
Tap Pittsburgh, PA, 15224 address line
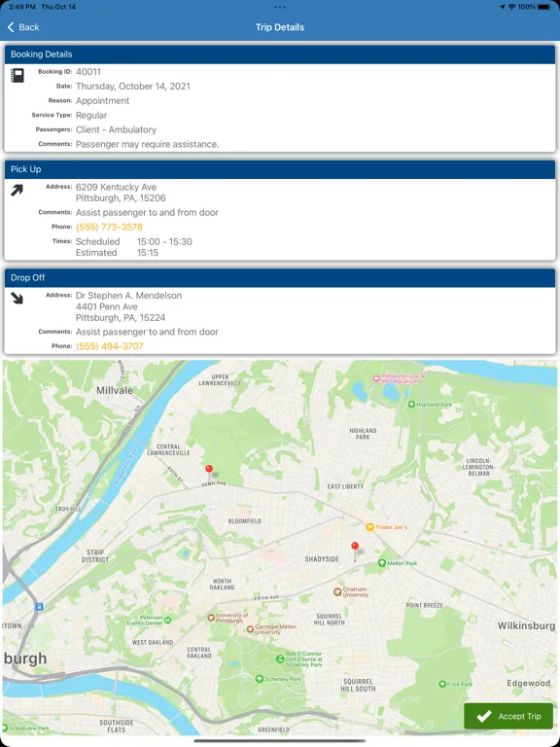click(x=121, y=318)
